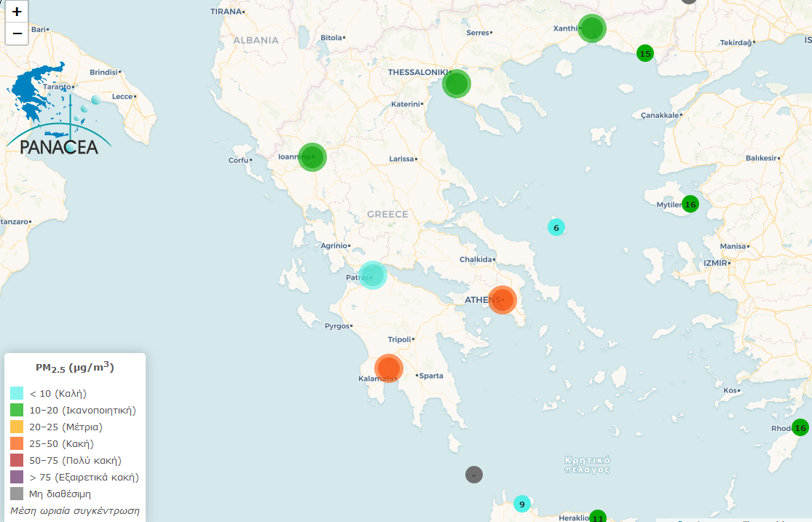Open the orange Athens station marker
Screen dimensions: 812x522
(502, 300)
